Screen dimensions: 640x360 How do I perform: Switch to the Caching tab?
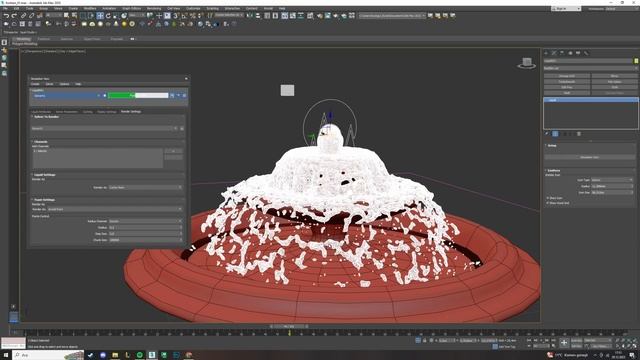[x=88, y=111]
